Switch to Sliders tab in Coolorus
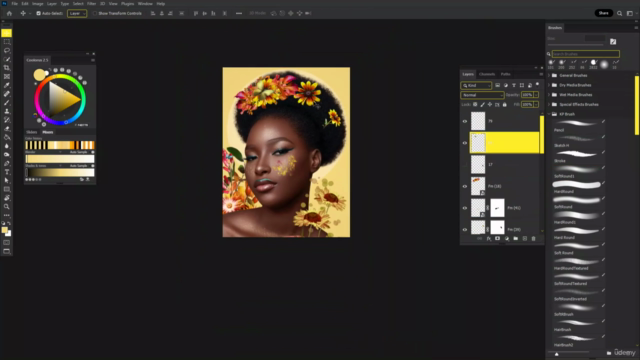 [x=31, y=132]
